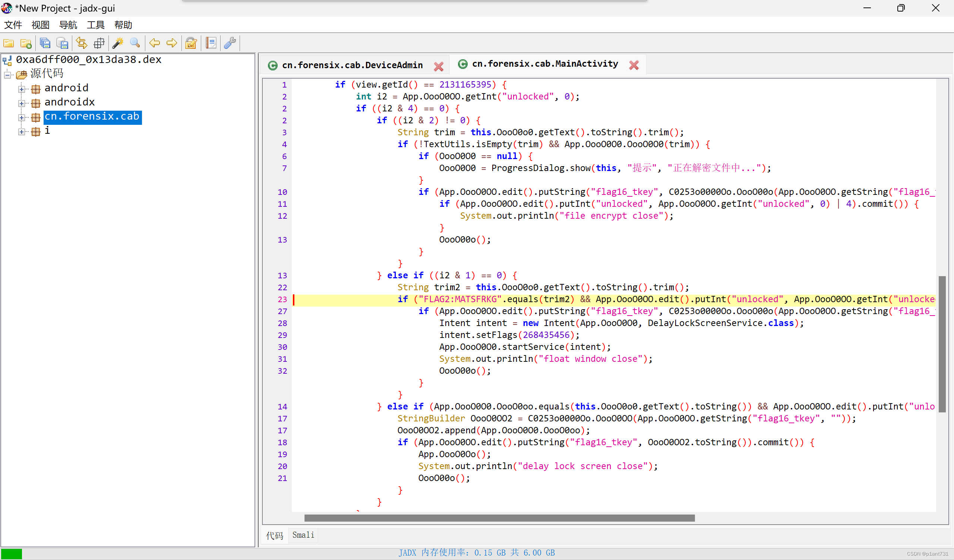This screenshot has width=954, height=560.
Task: Expand the androidx package node
Action: (22, 103)
